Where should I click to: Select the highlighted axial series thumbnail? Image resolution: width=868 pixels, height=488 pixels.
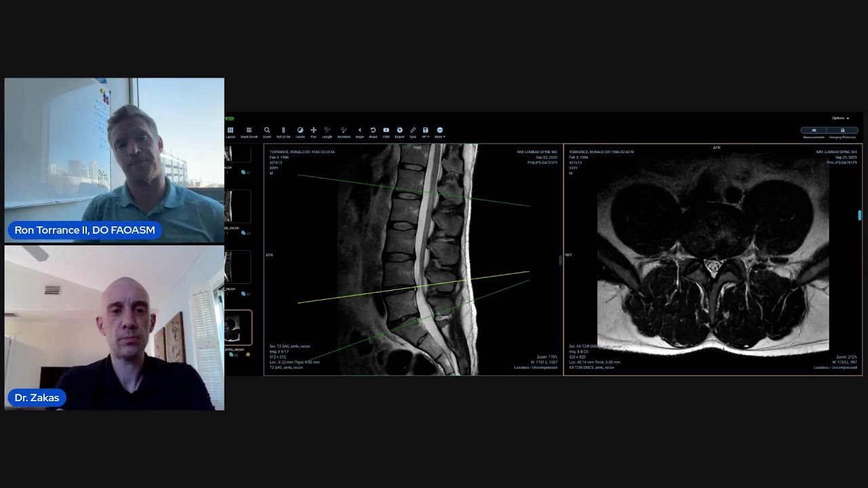[238, 328]
